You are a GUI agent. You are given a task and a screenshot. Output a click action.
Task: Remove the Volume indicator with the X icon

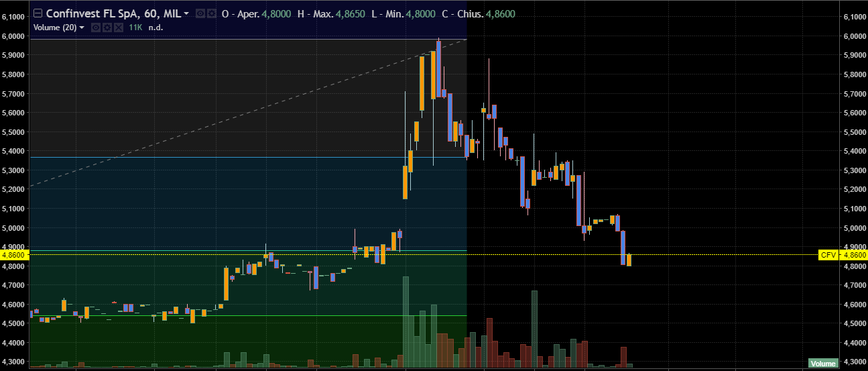pyautogui.click(x=119, y=28)
